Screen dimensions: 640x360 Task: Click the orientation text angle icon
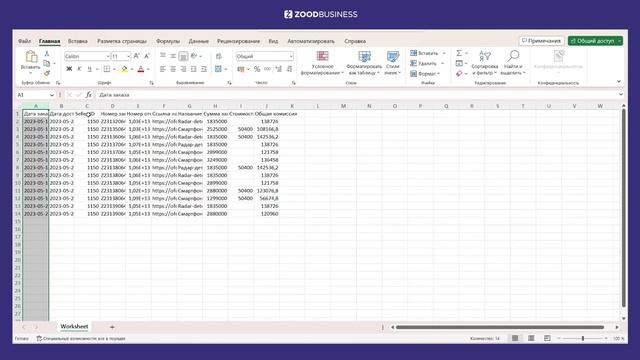click(194, 56)
